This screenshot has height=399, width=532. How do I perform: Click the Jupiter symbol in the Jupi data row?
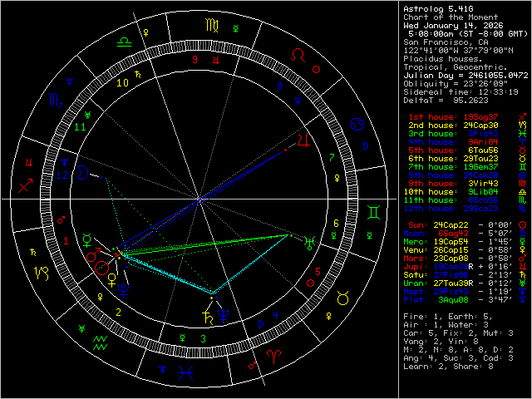pos(523,266)
